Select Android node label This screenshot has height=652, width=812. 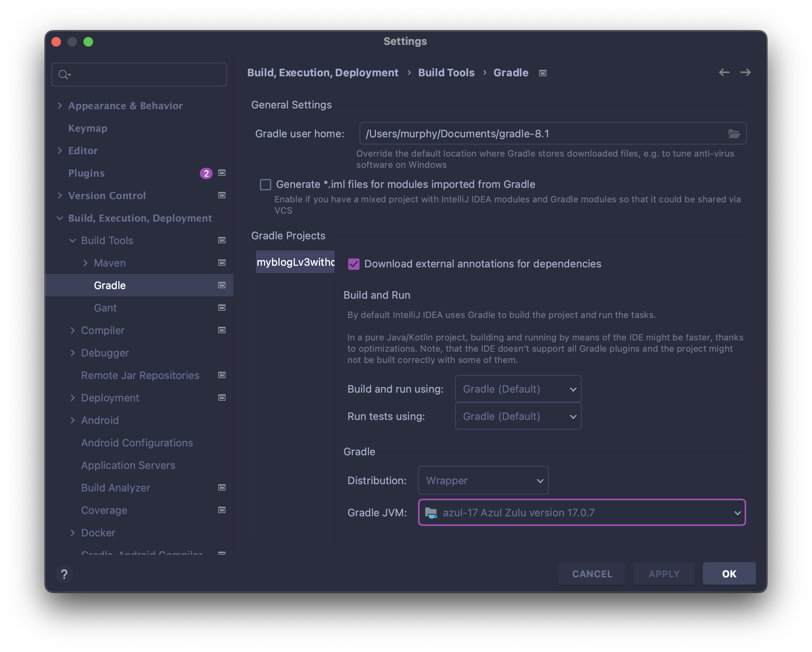[100, 420]
